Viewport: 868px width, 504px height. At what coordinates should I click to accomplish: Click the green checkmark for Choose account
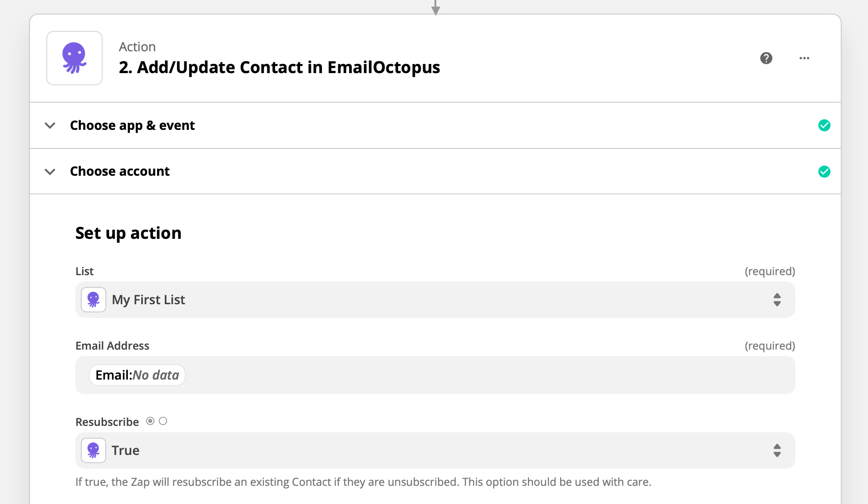pyautogui.click(x=824, y=171)
